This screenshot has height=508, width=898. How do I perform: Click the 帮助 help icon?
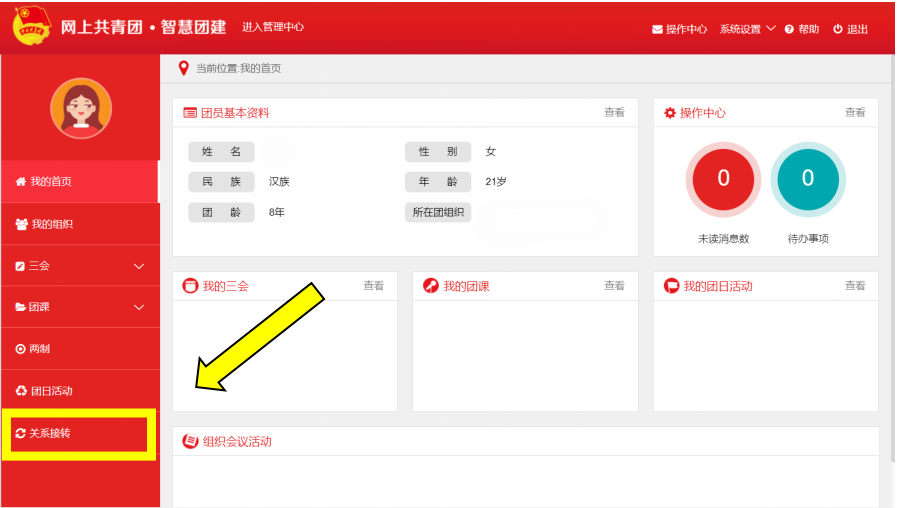tap(789, 29)
